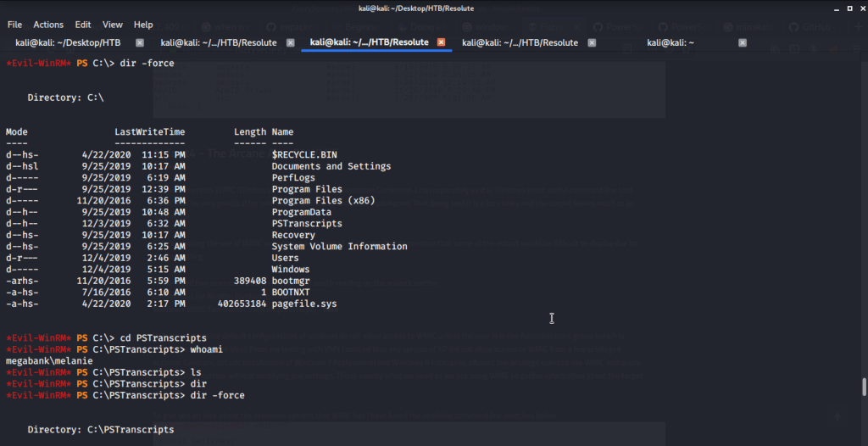Viewport: 868px width, 446px height.
Task: Open the View menu
Action: click(x=113, y=25)
